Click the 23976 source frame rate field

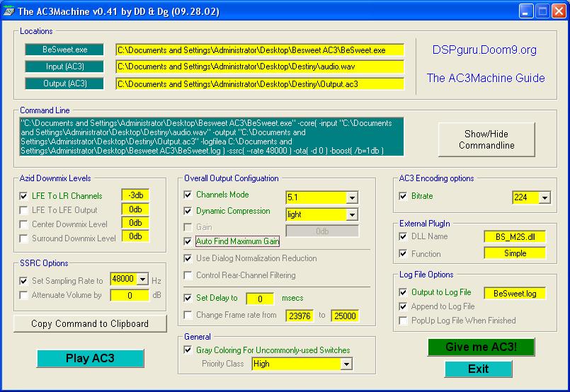coord(300,316)
